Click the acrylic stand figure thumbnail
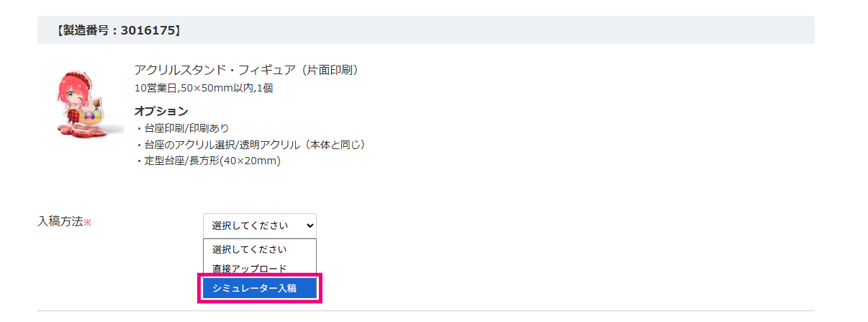The image size is (868, 322). point(81,102)
